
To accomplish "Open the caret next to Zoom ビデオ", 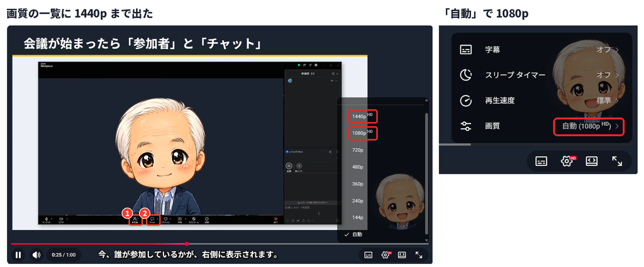I will [x=67, y=219].
